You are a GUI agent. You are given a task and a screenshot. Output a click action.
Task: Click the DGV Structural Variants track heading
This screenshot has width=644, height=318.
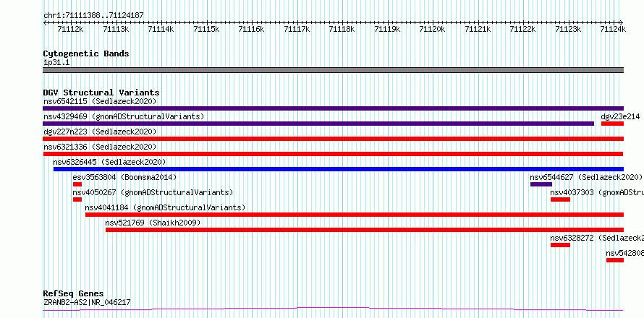[101, 93]
